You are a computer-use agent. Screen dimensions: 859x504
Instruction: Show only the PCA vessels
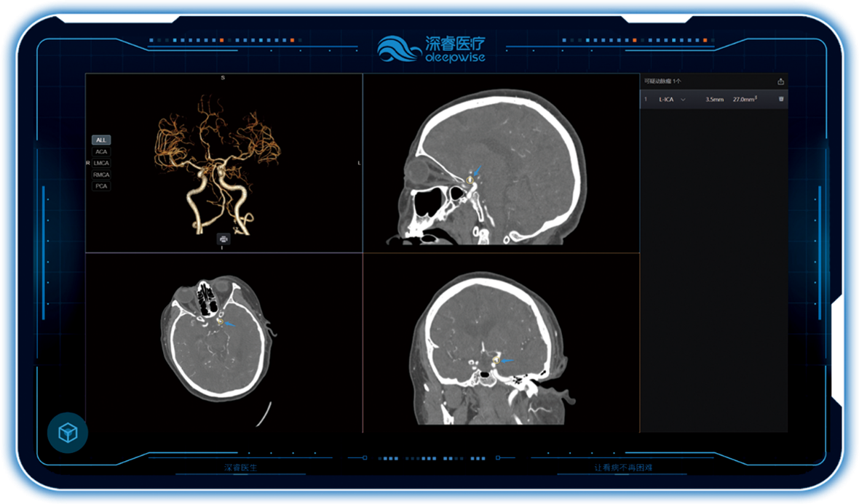click(101, 186)
